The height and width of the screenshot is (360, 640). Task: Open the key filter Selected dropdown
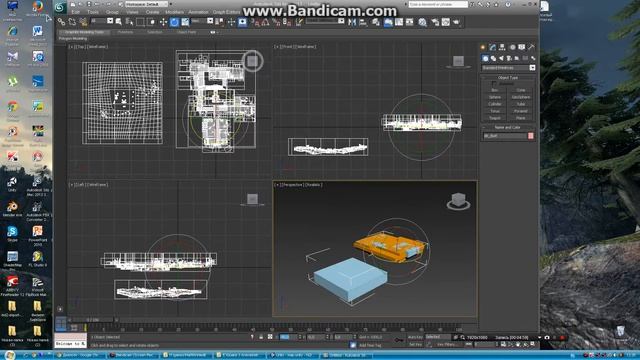[x=438, y=337]
